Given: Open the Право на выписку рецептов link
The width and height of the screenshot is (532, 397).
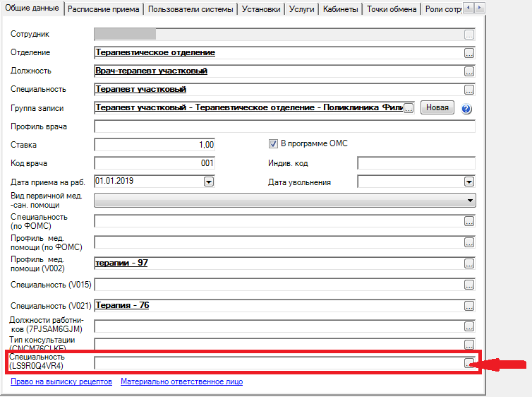Looking at the screenshot, I should pos(61,381).
